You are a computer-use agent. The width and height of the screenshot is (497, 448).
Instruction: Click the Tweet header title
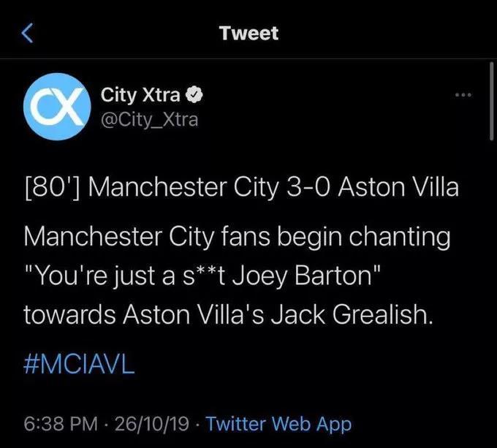248,33
